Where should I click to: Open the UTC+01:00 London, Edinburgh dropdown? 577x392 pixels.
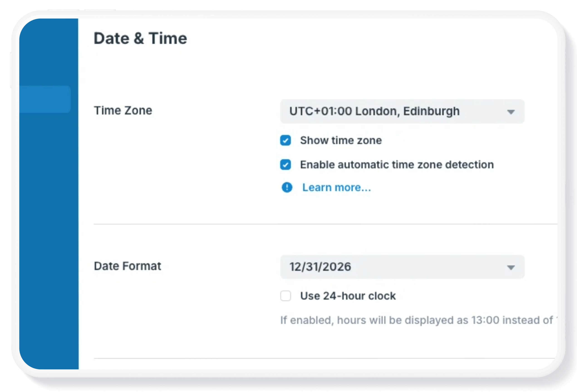tap(402, 111)
